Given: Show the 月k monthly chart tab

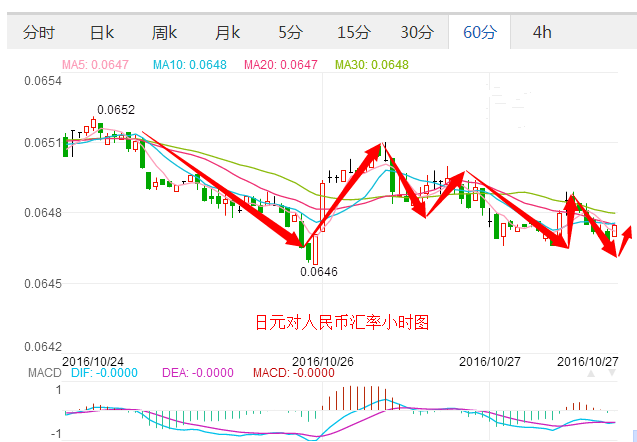Looking at the screenshot, I should click(227, 32).
